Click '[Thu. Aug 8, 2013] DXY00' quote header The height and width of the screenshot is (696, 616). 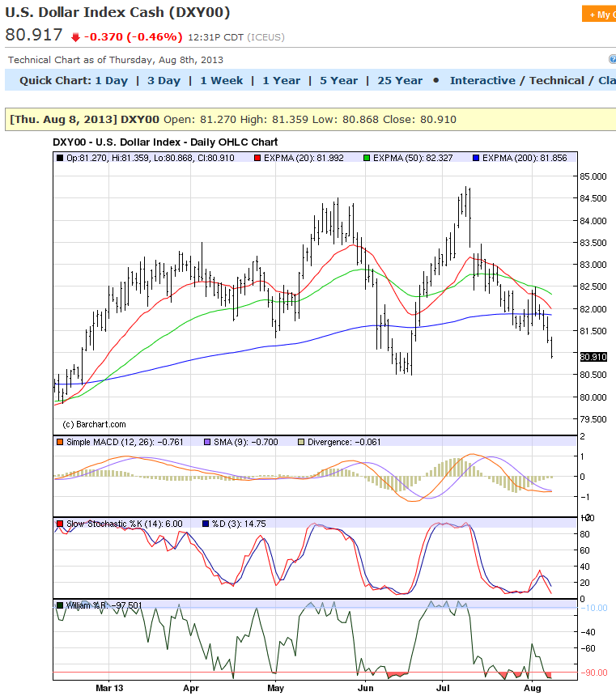[84, 120]
